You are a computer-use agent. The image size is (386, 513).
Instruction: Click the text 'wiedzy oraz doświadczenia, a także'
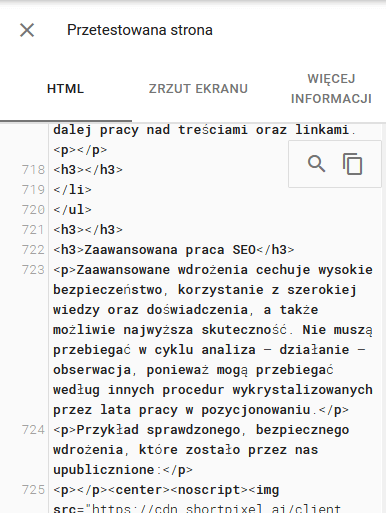tap(186, 310)
